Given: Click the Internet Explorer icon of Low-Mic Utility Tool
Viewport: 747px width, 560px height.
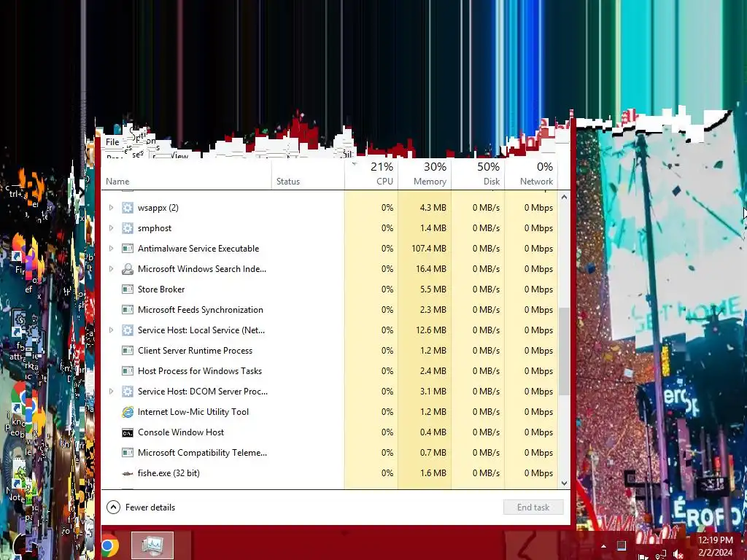Looking at the screenshot, I should (127, 412).
